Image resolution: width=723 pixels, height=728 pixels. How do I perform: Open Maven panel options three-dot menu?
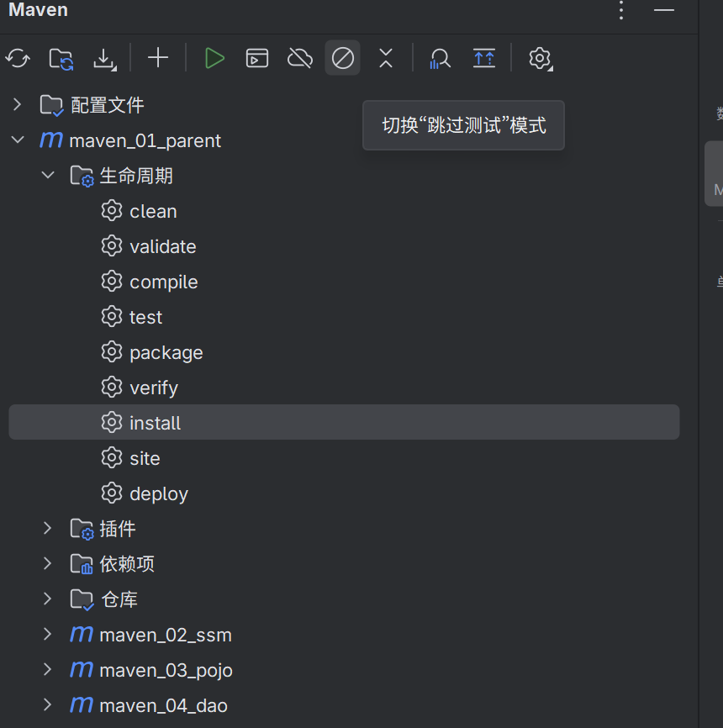click(620, 10)
